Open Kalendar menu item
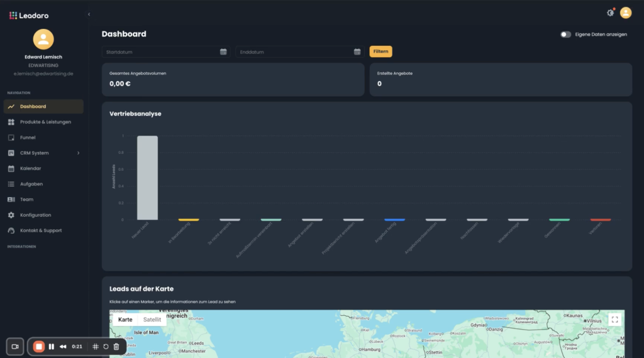 click(43, 168)
